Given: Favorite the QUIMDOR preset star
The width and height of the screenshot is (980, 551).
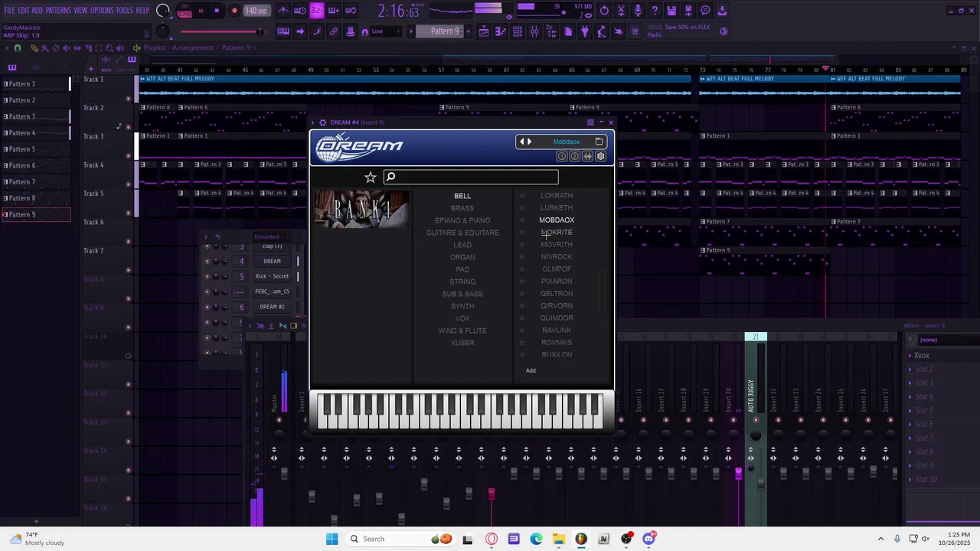Looking at the screenshot, I should tap(522, 318).
